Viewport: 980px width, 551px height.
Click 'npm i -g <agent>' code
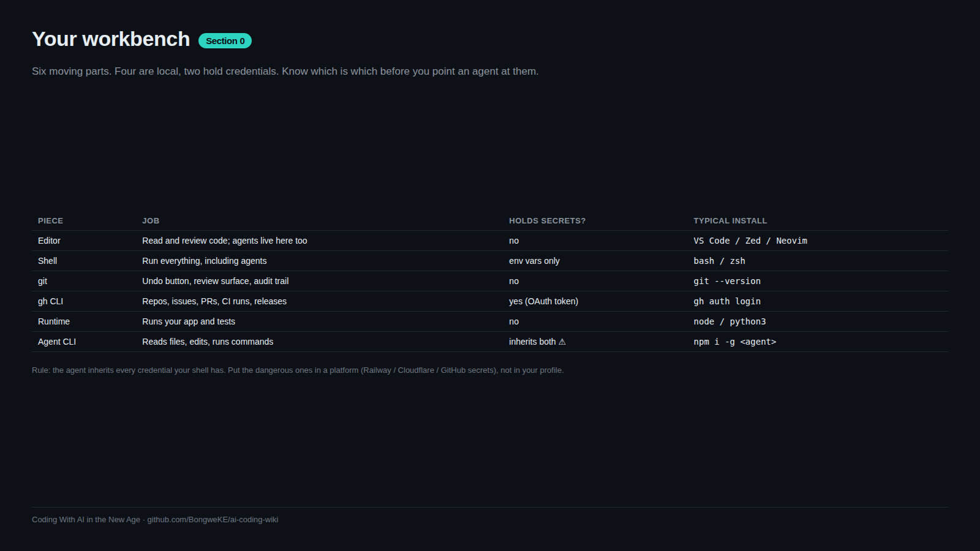coord(734,342)
